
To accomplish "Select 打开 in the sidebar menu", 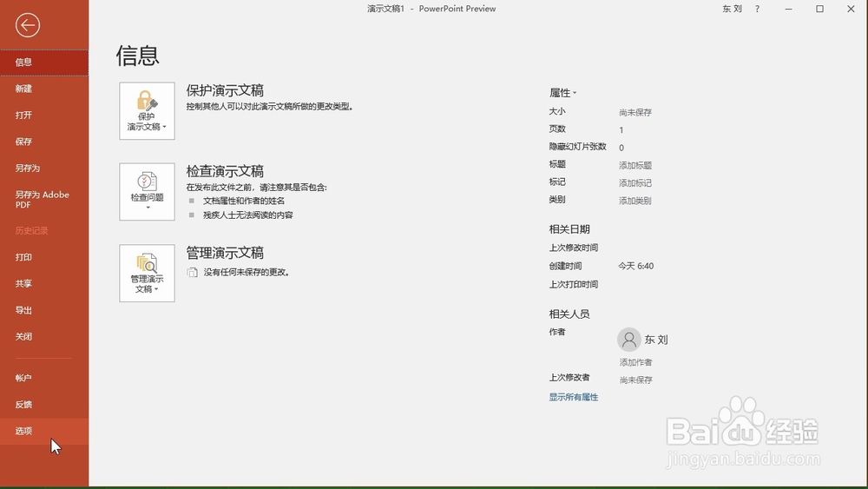I will click(x=44, y=116).
